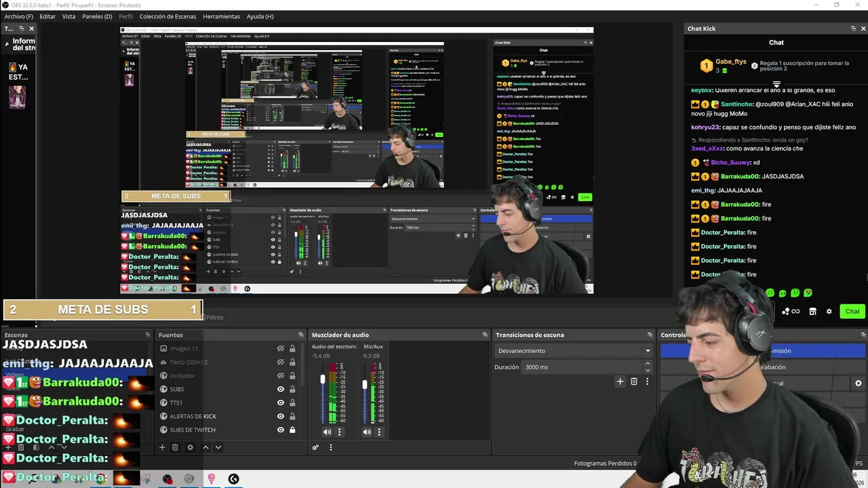Float the Fuentes dock panel
The image size is (868, 488).
click(301, 335)
